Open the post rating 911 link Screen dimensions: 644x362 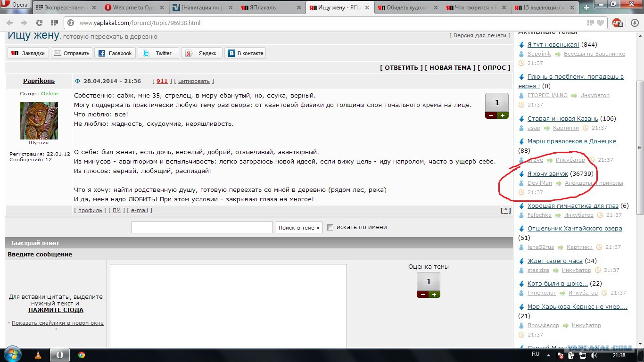(162, 81)
